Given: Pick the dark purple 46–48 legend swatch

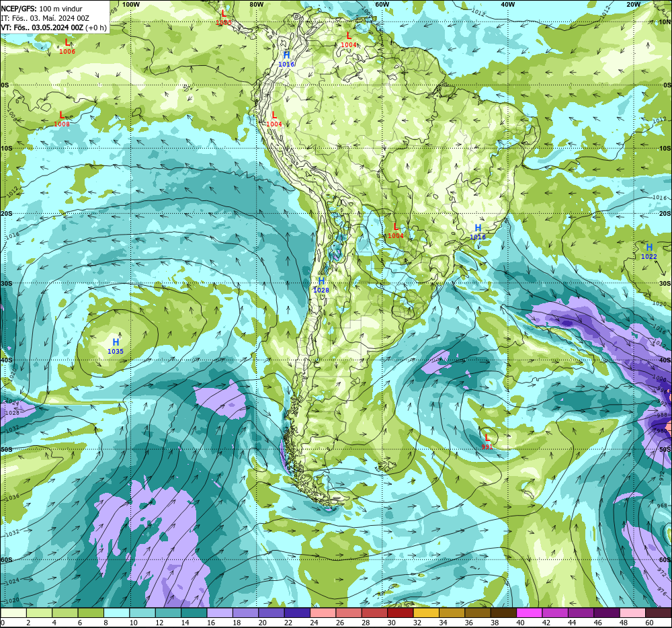Looking at the screenshot, I should pos(606,613).
